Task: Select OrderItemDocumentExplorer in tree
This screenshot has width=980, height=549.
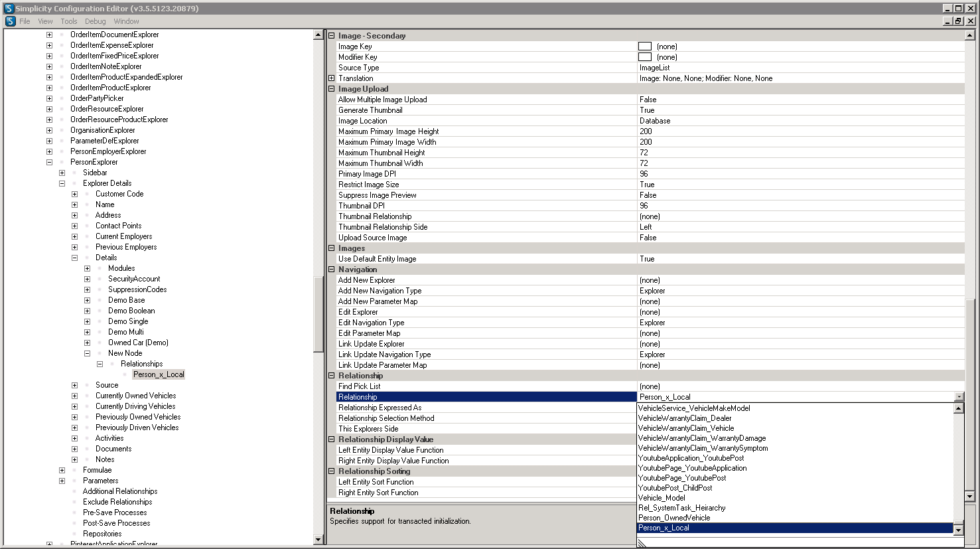Action: click(114, 35)
